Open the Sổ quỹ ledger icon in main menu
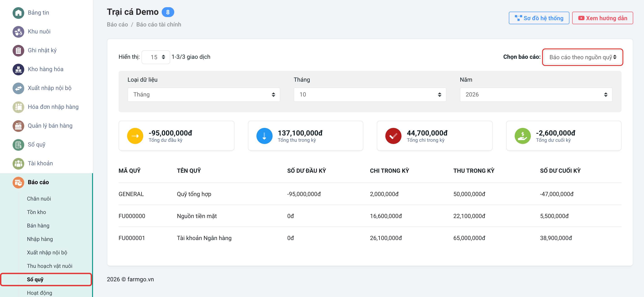 point(18,145)
